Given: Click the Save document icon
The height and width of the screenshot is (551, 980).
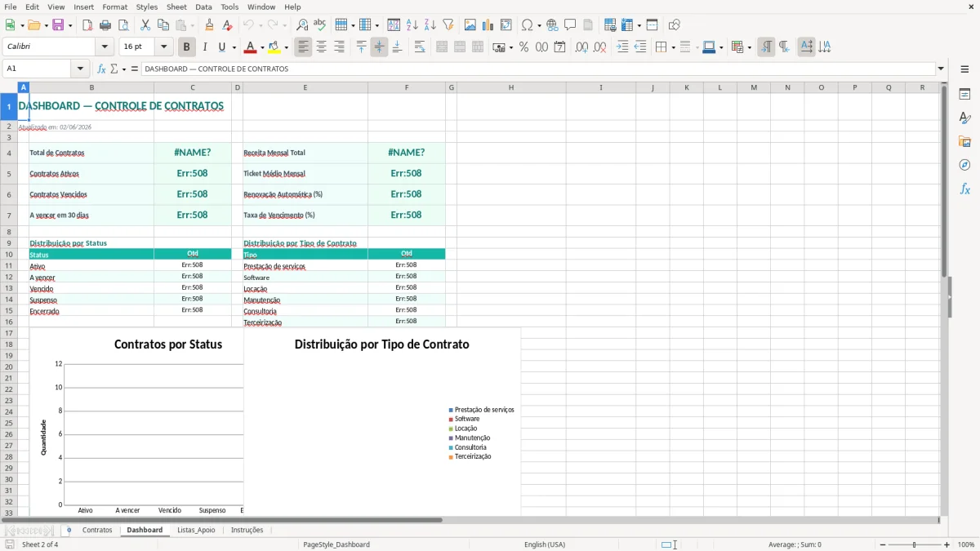Looking at the screenshot, I should (57, 25).
